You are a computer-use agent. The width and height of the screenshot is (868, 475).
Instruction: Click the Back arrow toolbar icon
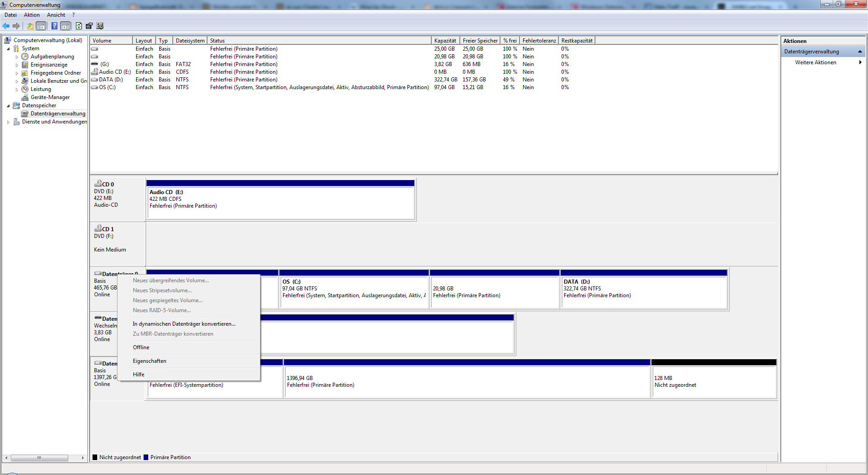coord(6,26)
